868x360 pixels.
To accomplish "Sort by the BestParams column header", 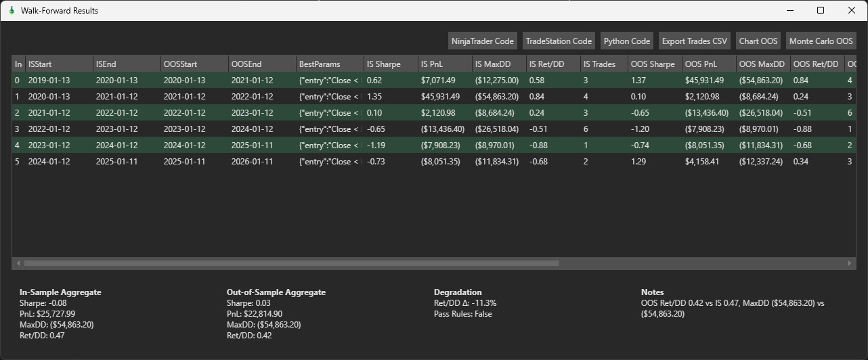I will (330, 64).
